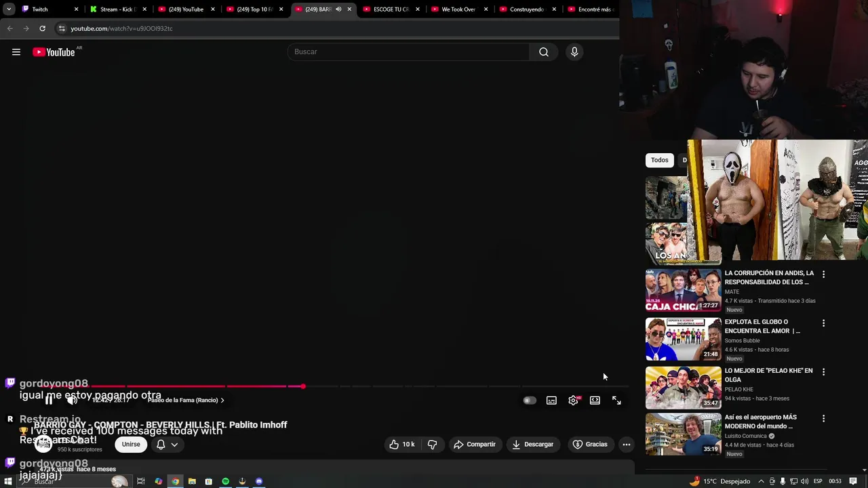Click the Compartir share button
Image resolution: width=868 pixels, height=488 pixels.
(475, 445)
